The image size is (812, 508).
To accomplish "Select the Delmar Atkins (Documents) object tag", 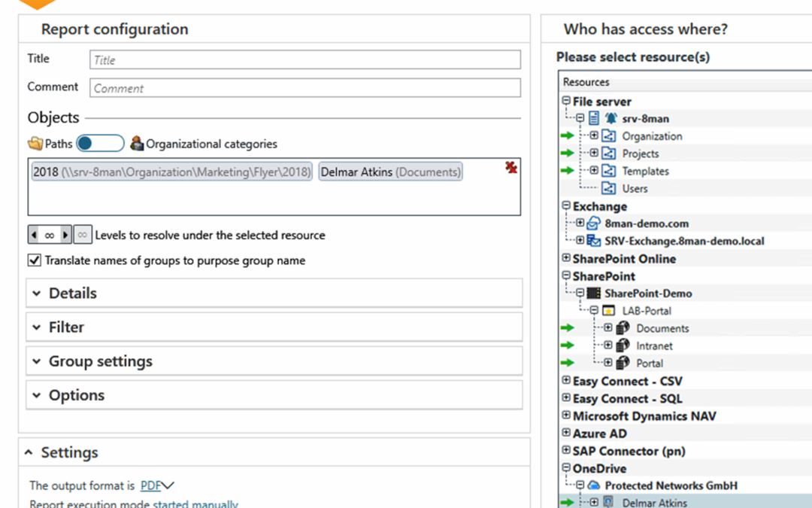I will pos(390,172).
